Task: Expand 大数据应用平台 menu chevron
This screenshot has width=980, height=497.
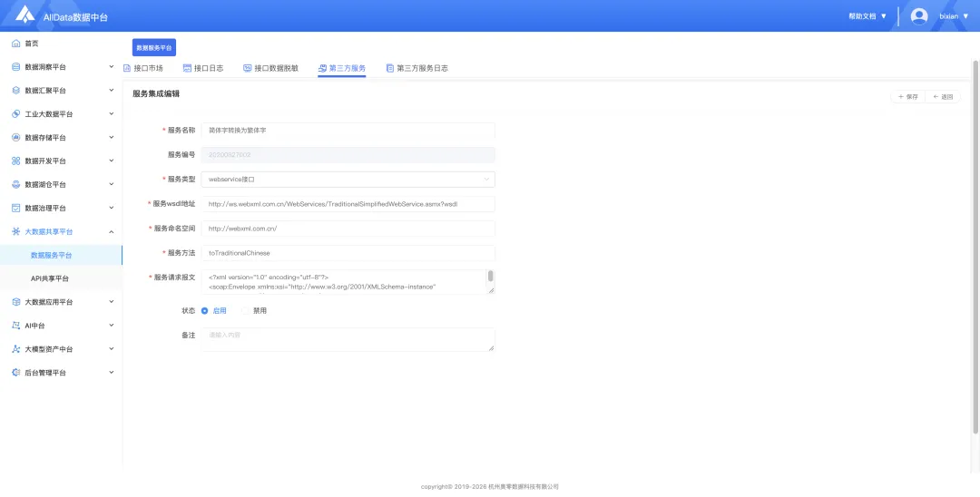Action: 112,302
